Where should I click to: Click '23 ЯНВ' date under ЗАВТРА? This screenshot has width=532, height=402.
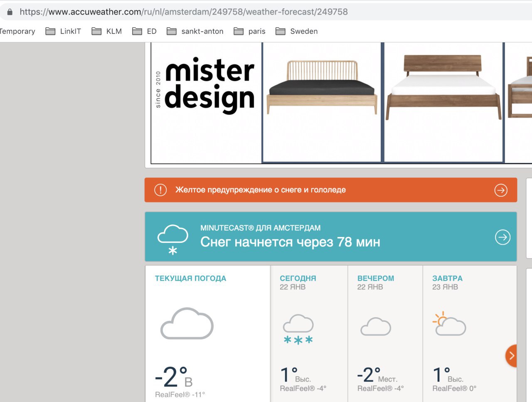[445, 287]
